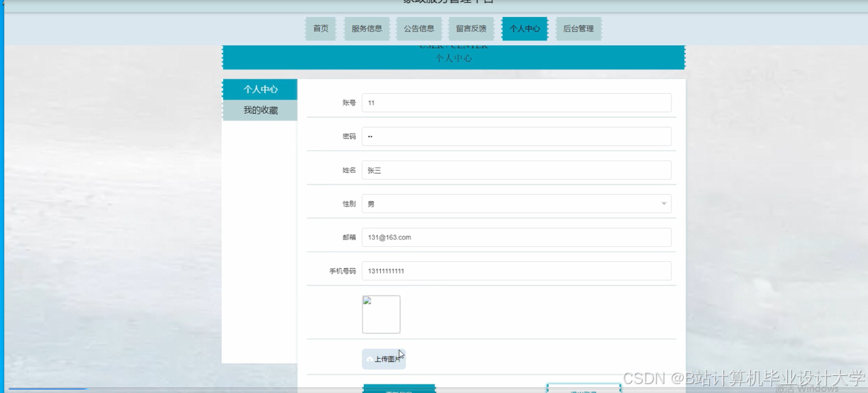Click the 邮箱 field with 131@163.com
The width and height of the screenshot is (868, 393).
[x=517, y=237]
